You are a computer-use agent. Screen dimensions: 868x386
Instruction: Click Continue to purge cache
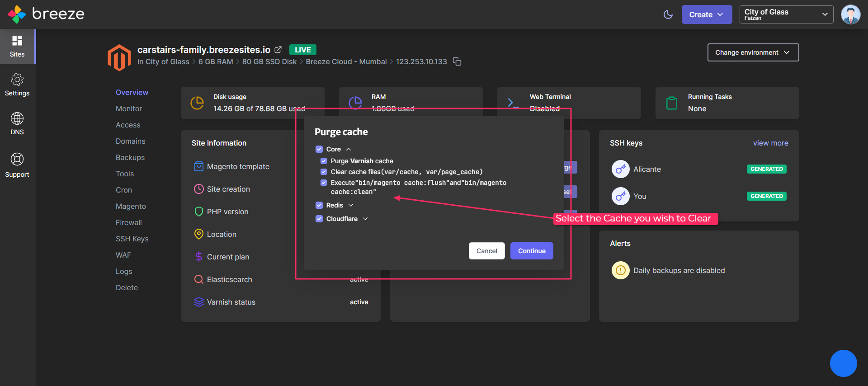click(532, 251)
